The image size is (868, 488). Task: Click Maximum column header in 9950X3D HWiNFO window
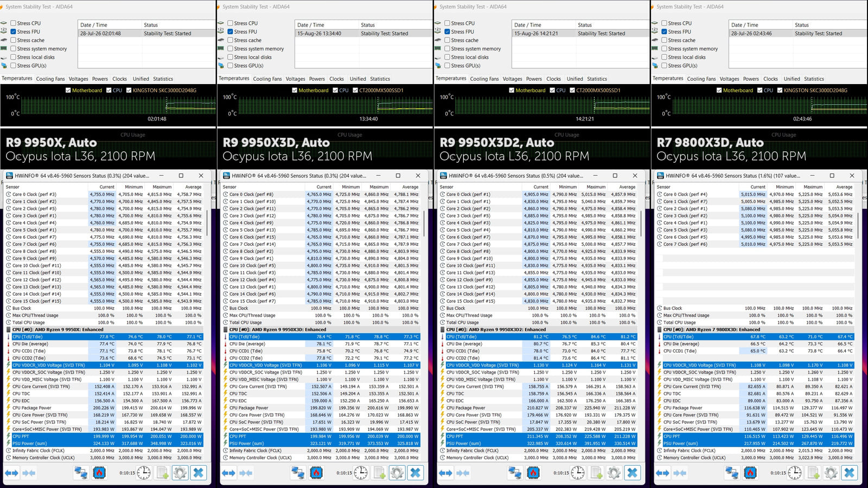tap(379, 187)
